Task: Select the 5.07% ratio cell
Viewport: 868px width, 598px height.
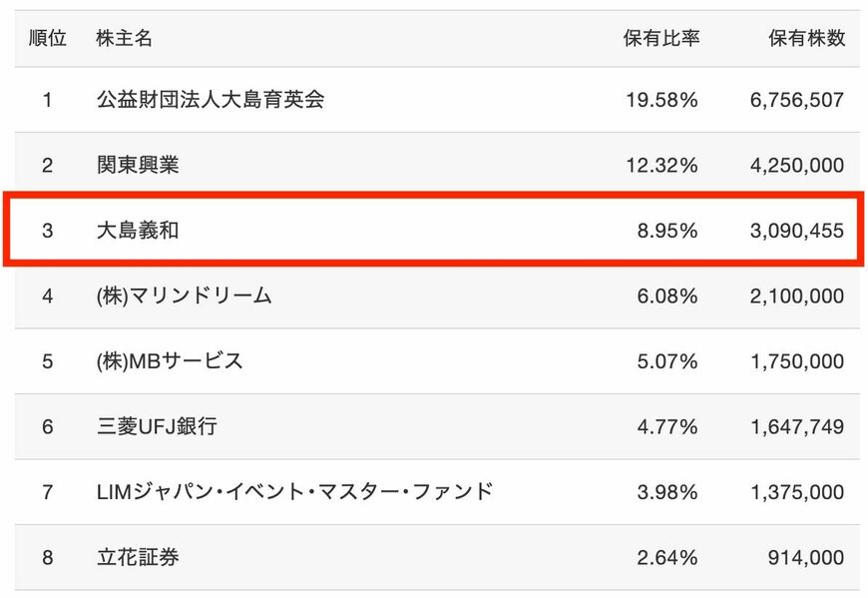Action: (x=667, y=361)
